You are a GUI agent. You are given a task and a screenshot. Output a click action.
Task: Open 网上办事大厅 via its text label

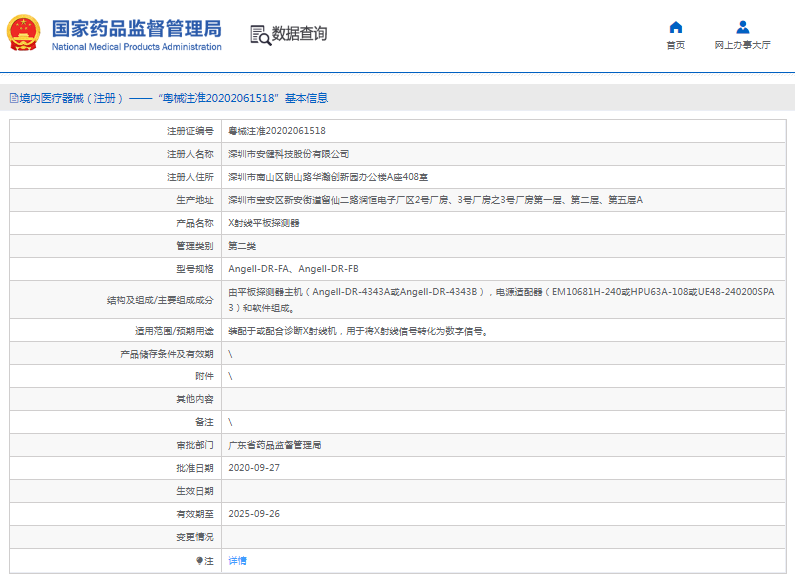(742, 46)
